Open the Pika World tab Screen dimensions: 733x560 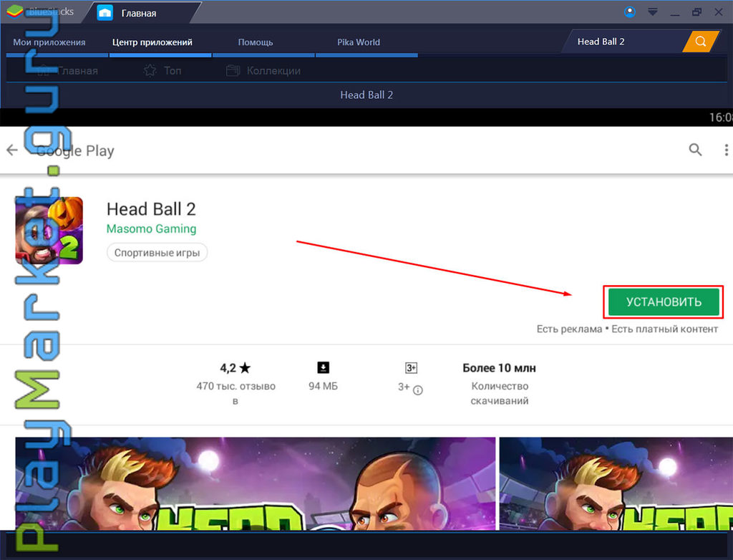(359, 42)
